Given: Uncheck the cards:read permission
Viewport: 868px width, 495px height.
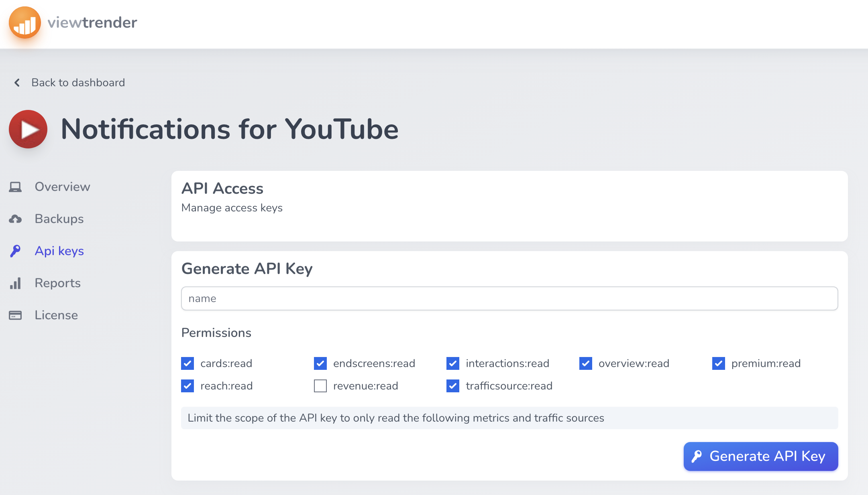Looking at the screenshot, I should click(x=187, y=363).
